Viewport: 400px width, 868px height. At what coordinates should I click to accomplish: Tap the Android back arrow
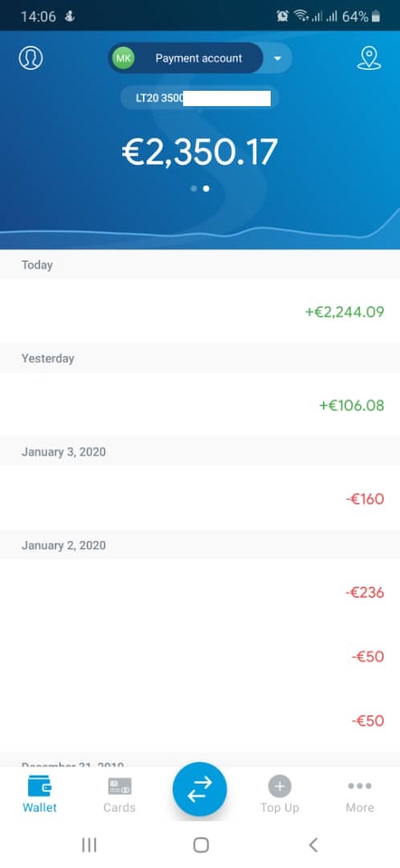[313, 845]
